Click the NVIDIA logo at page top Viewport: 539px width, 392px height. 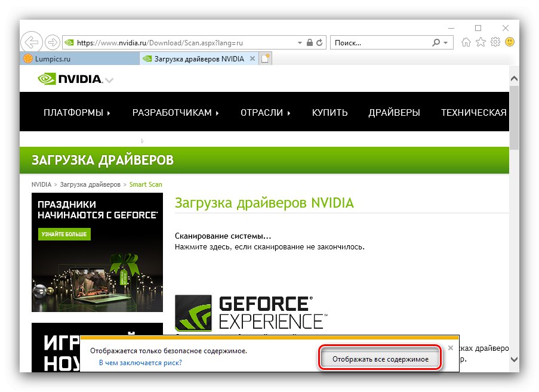tap(70, 79)
